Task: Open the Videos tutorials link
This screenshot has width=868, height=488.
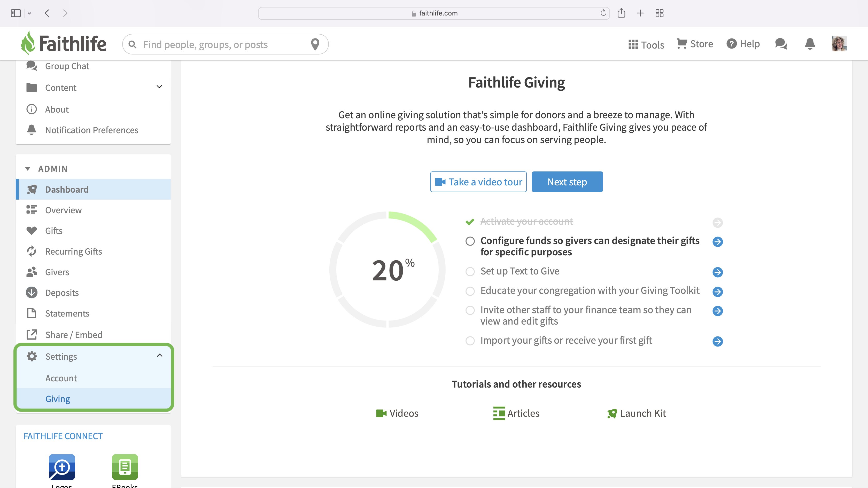Action: click(x=397, y=413)
